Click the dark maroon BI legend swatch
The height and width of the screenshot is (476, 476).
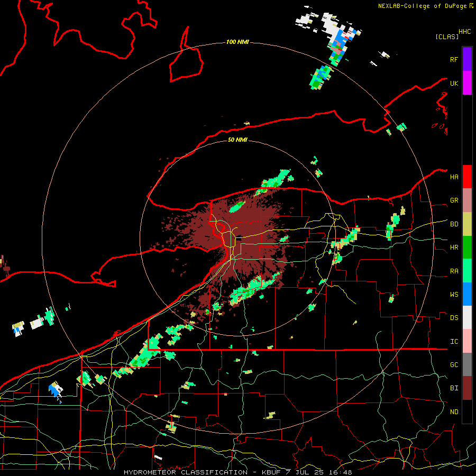467,388
